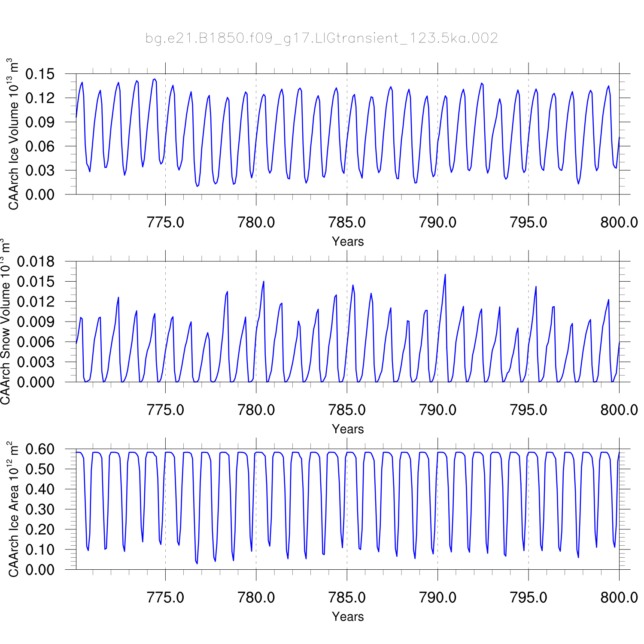Click the 790.0 tick label of ice area plot

(437, 597)
